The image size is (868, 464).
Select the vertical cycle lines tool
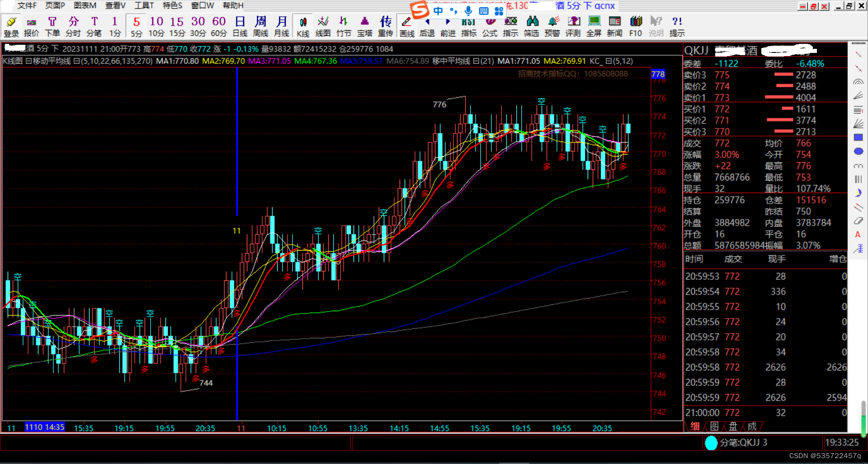858,179
